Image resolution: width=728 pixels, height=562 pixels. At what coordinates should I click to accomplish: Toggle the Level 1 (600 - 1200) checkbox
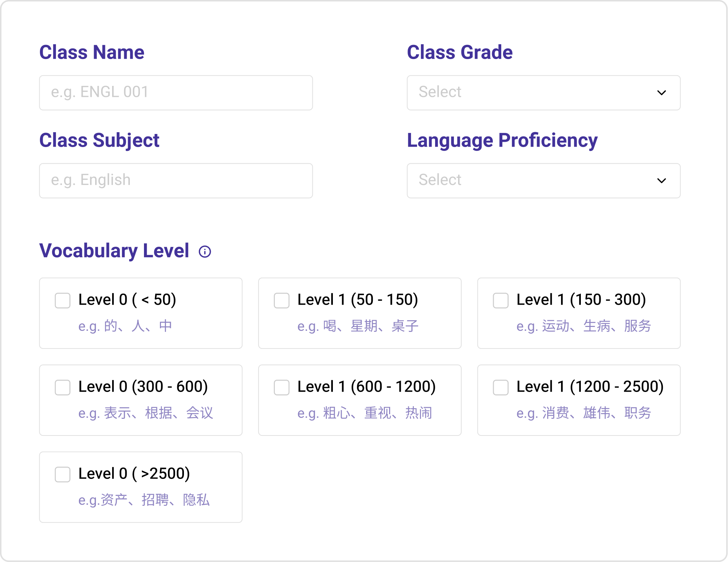coord(282,387)
